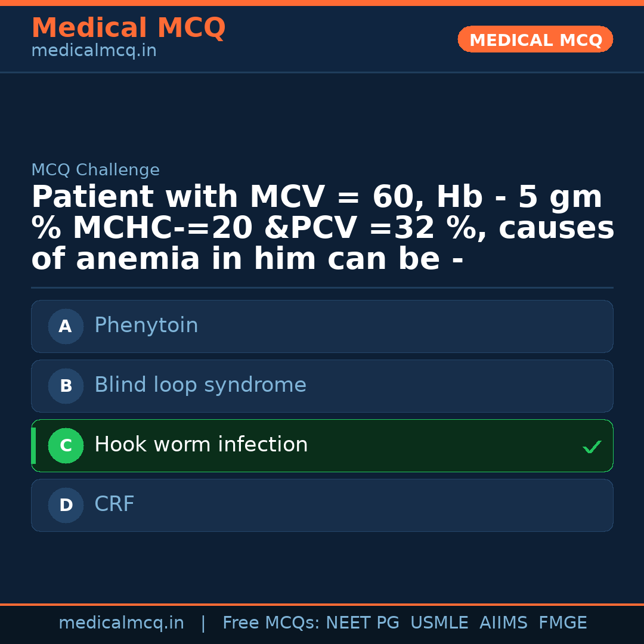Viewport: 644px width, 644px height.
Task: Choose the Phenytoin answer text
Action: pos(146,326)
